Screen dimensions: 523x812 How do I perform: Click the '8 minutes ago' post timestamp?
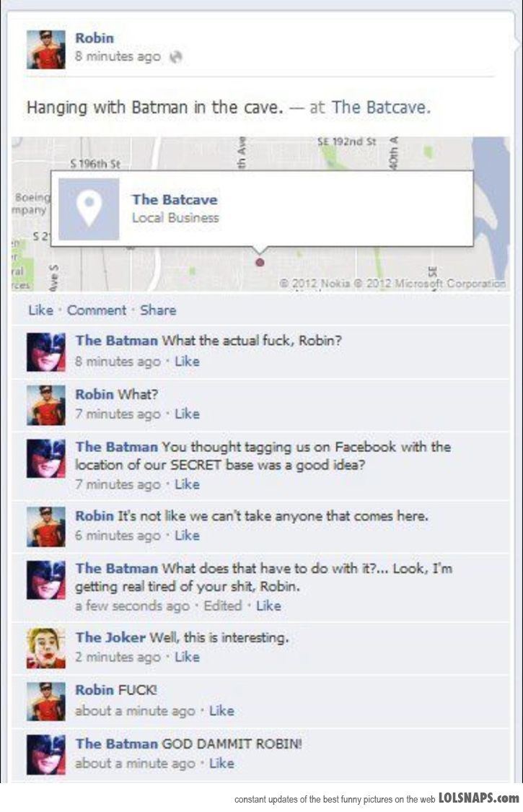click(118, 56)
